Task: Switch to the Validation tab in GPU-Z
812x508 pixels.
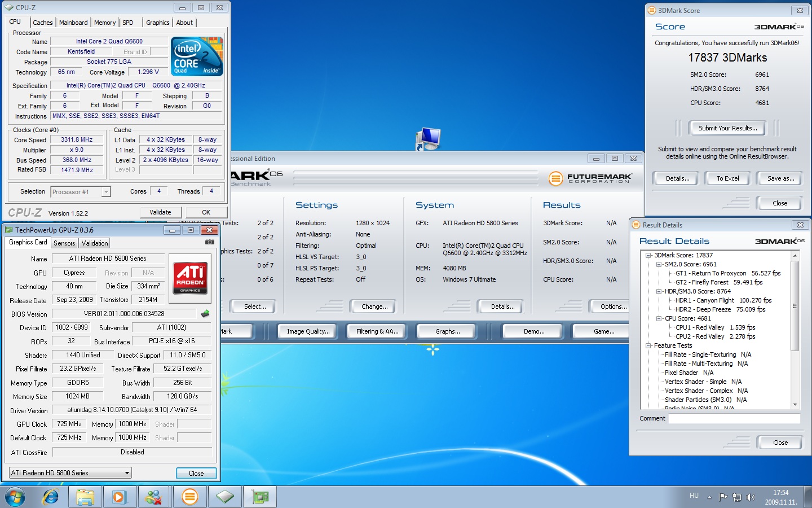Action: 95,243
